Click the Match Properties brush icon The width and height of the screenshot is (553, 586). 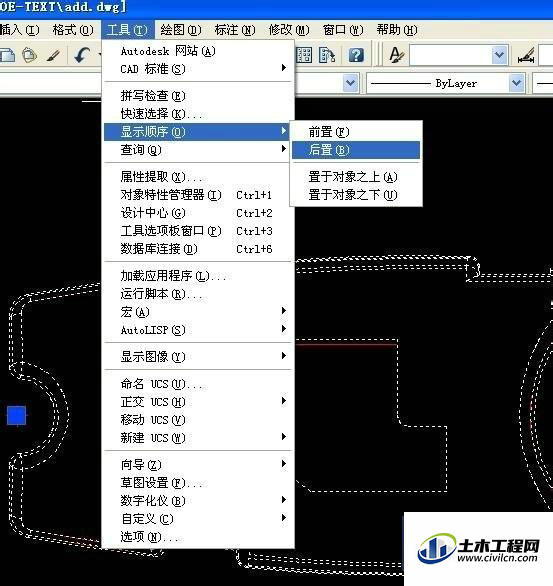pos(53,56)
